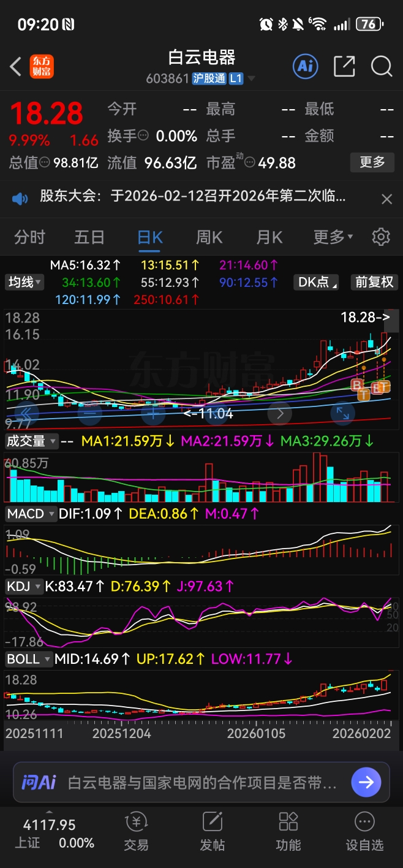403x868 pixels.
Task: Expand chart to fullscreen
Action: pos(342,413)
